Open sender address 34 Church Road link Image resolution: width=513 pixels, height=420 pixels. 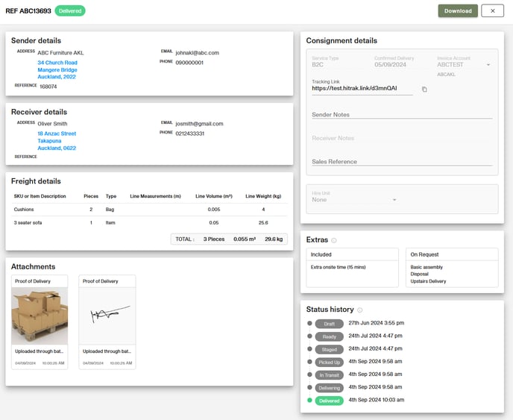57,63
